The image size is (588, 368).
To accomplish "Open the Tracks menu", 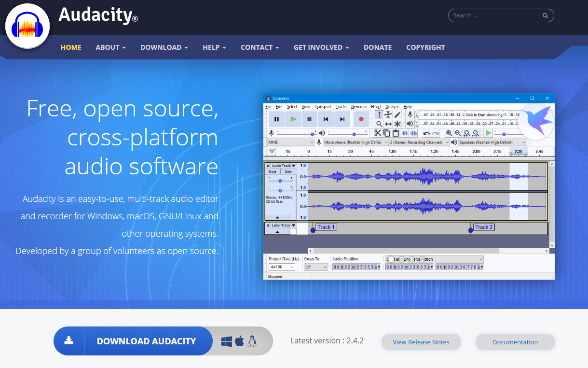I will [341, 107].
